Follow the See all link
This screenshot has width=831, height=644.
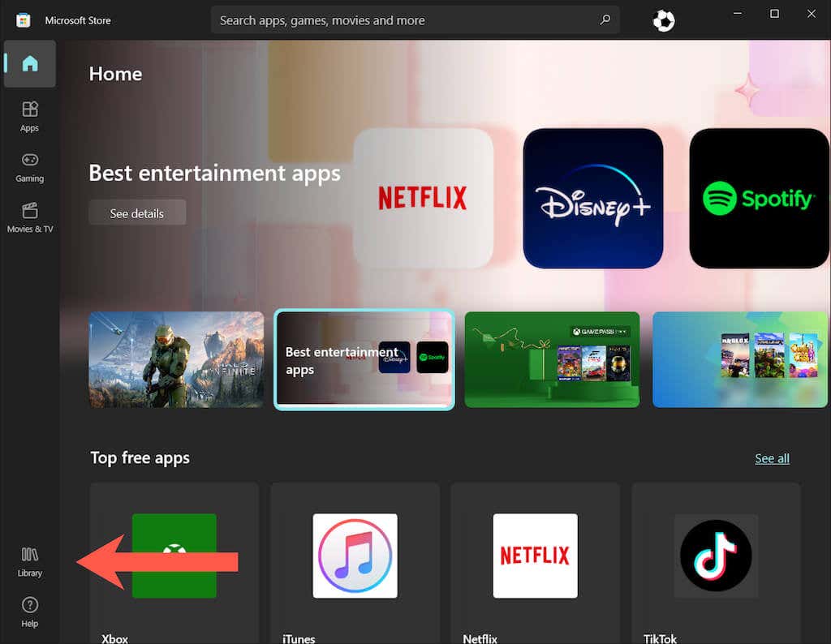coord(772,458)
